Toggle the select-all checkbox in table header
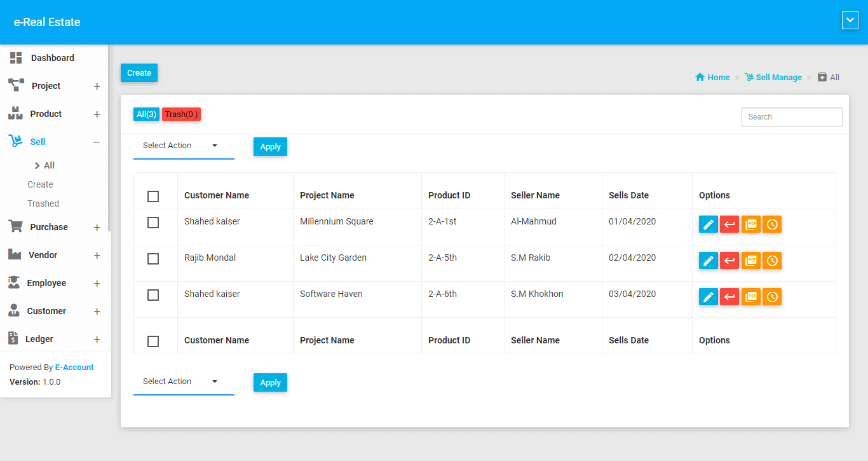The image size is (868, 461). pos(153,196)
